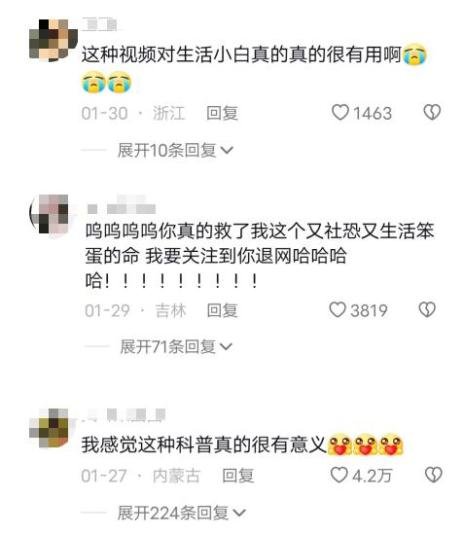Expand 展开10条回复 replies

click(175, 150)
